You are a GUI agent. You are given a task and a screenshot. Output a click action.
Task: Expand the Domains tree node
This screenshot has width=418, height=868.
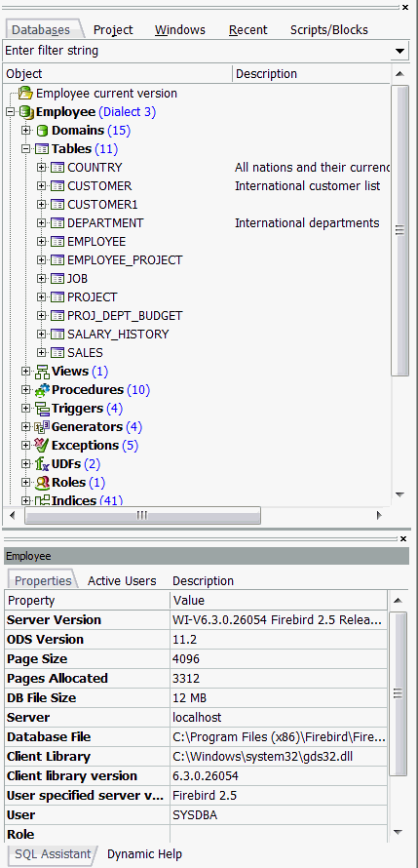click(25, 131)
